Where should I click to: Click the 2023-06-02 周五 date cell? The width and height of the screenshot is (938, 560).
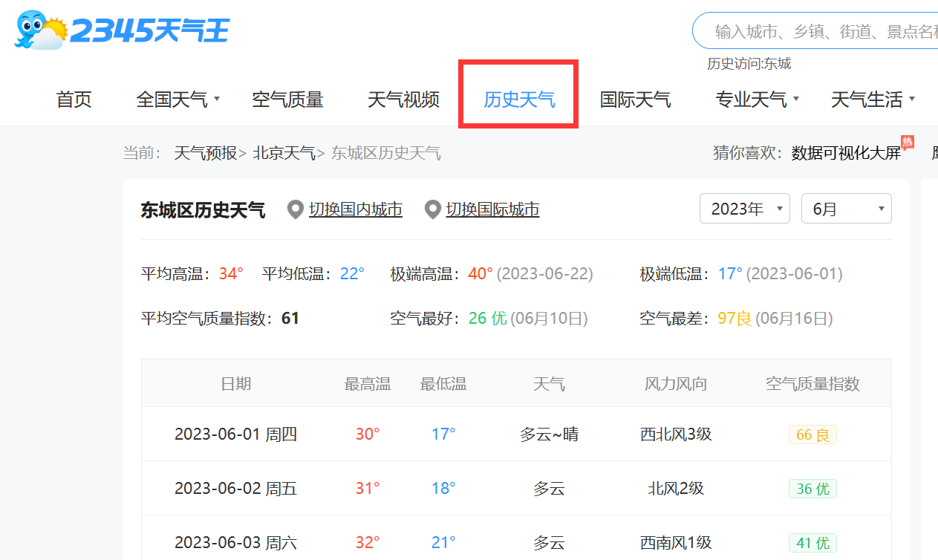[235, 489]
